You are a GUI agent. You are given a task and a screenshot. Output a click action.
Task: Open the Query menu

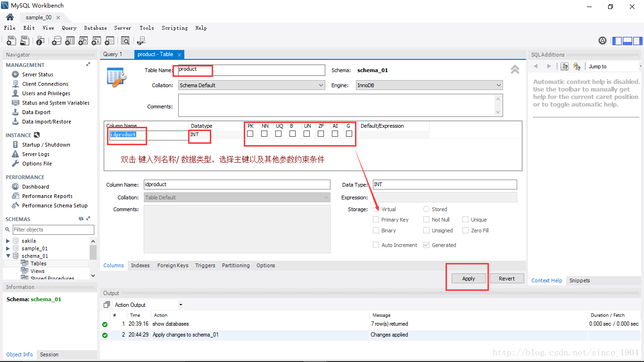click(x=69, y=28)
